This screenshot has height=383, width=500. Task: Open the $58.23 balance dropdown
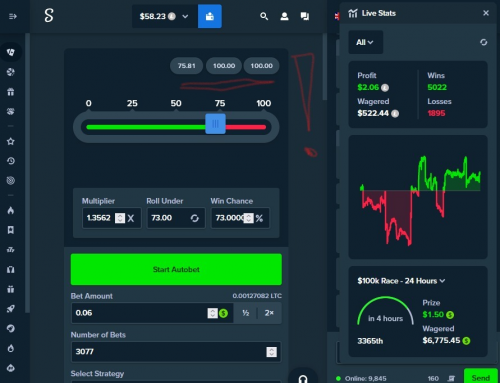pos(164,16)
